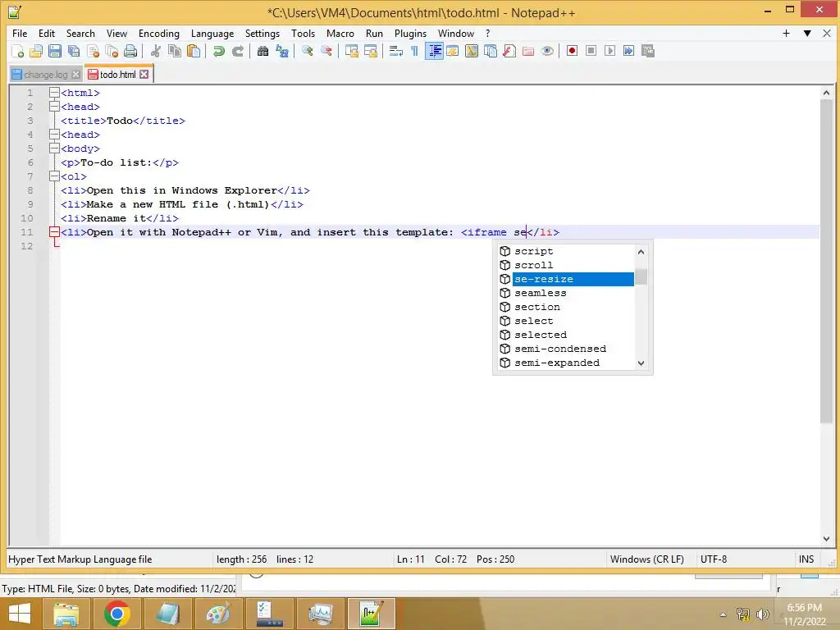Viewport: 840px width, 630px height.
Task: Click the autocomplete list up arrow
Action: (x=641, y=252)
